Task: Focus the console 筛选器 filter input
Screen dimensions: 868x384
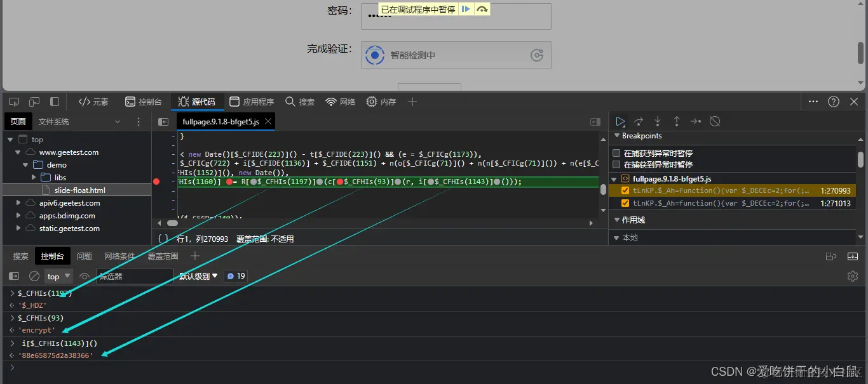Action: pos(135,276)
